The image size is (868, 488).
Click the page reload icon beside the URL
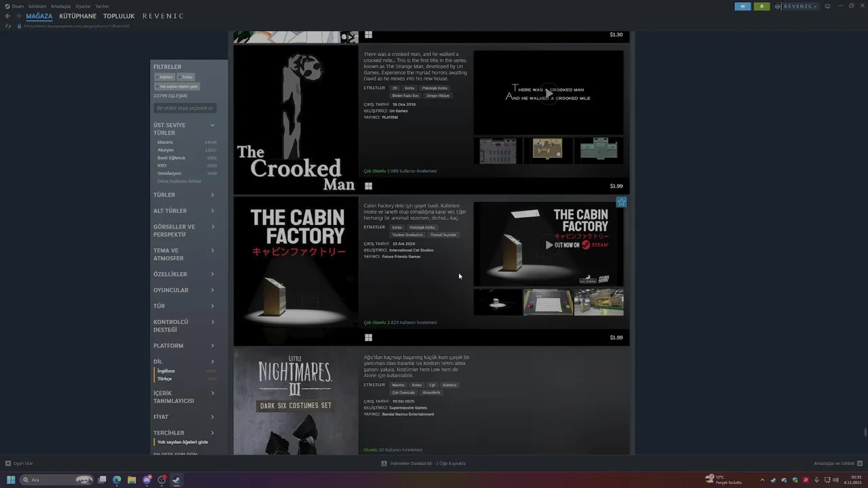[8, 26]
